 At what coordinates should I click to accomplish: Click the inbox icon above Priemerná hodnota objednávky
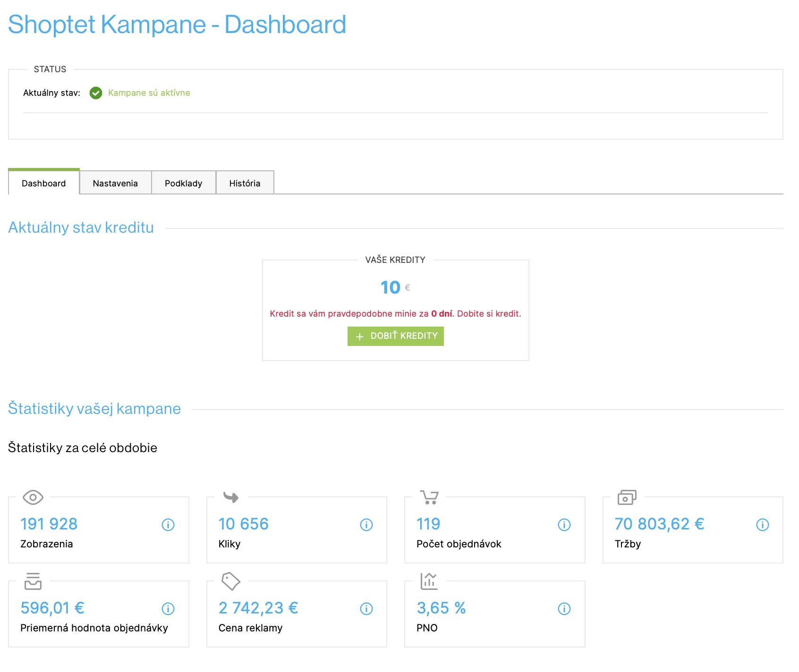tap(33, 581)
